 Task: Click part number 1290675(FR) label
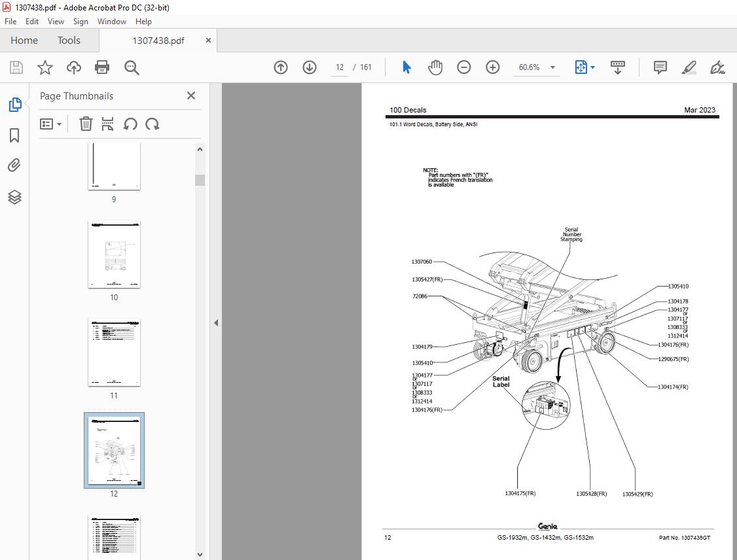pos(673,359)
